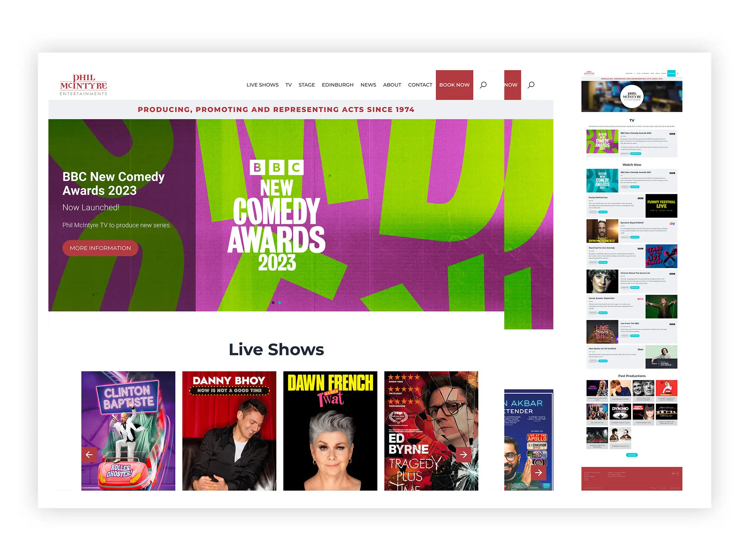Open the Our Friend Victoria tile
Viewport: 748px width, 560px height.
[620, 391]
